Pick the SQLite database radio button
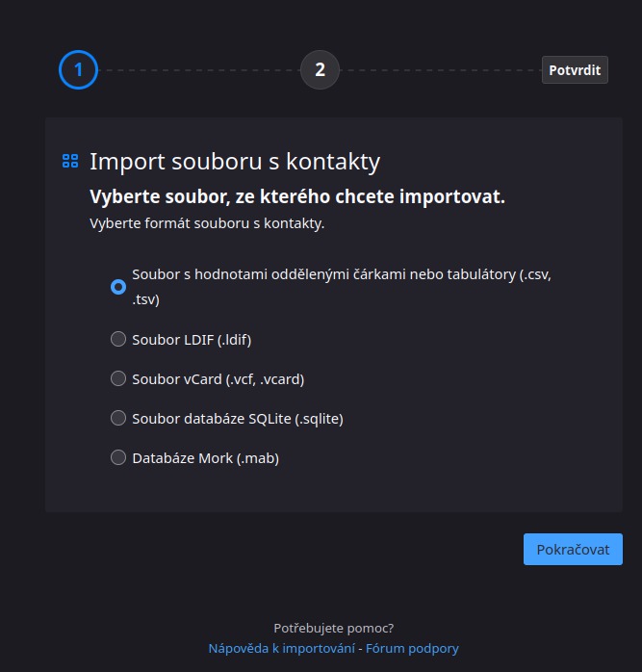The width and height of the screenshot is (642, 672). (x=118, y=418)
